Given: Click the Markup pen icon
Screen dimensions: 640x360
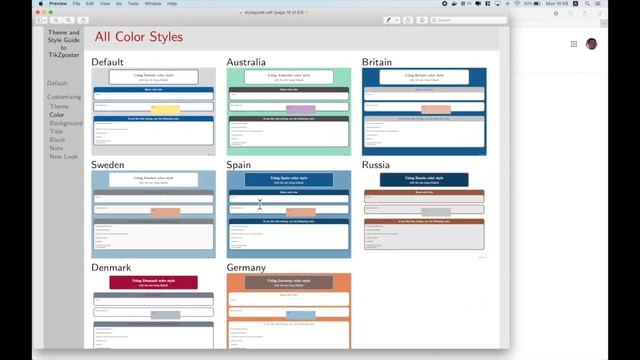Looking at the screenshot, I should click(388, 20).
